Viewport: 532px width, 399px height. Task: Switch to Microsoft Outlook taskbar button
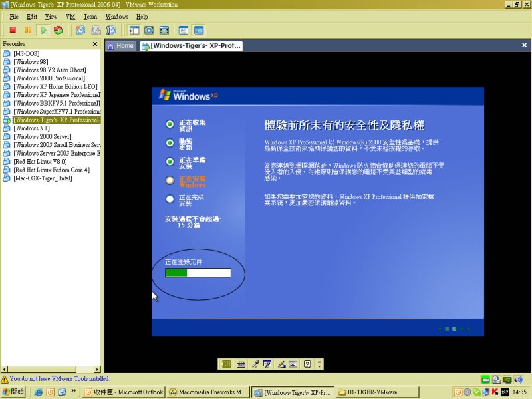[124, 392]
